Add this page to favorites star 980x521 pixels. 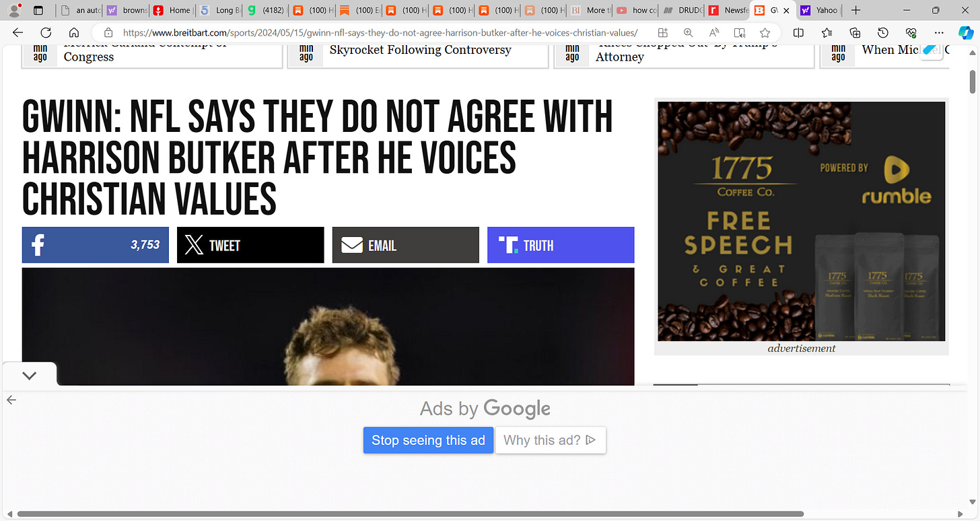tap(765, 32)
